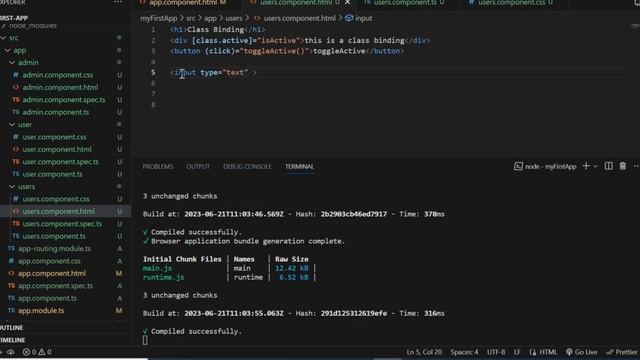Expand the TIMELINE section
The image size is (640, 360).
click(x=12, y=340)
